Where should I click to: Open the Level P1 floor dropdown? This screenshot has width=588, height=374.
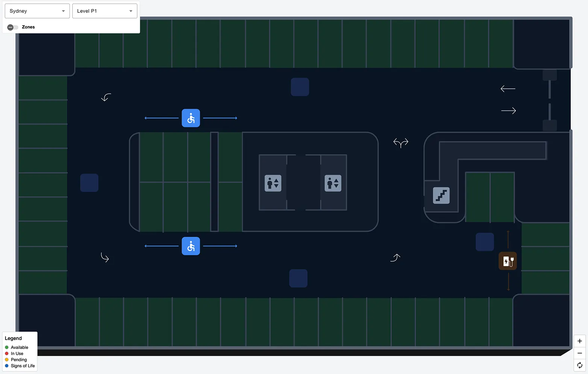click(105, 11)
